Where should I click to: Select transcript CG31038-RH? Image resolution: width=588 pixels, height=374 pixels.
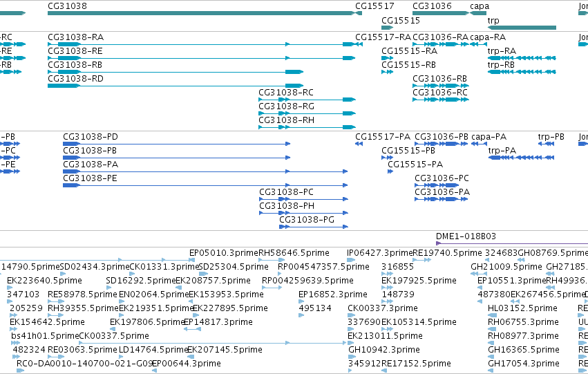point(307,127)
